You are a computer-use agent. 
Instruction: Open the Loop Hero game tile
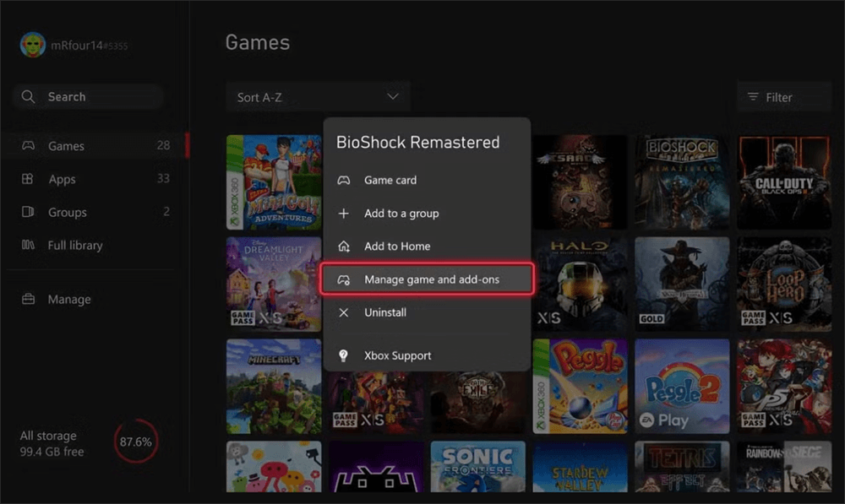784,285
